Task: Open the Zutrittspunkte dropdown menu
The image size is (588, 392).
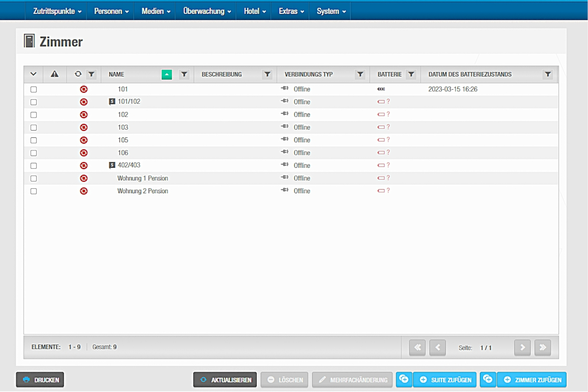Action: point(57,11)
